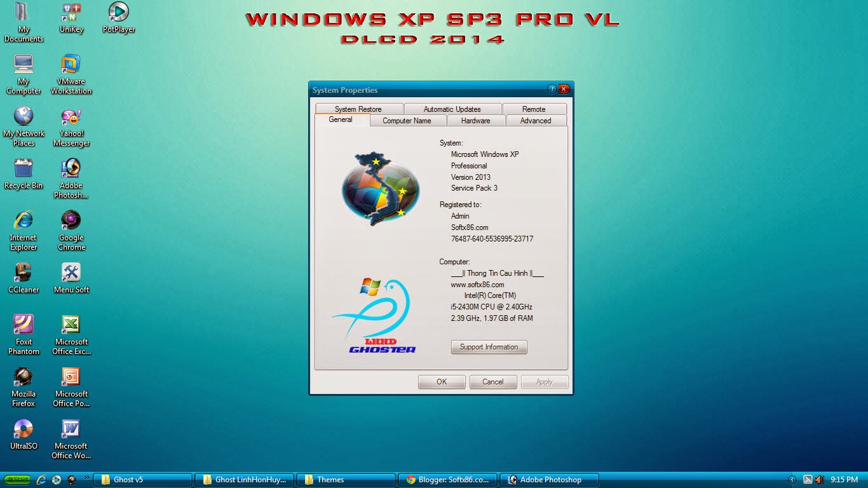This screenshot has height=488, width=868.
Task: Open My Computer icon
Action: click(x=24, y=74)
